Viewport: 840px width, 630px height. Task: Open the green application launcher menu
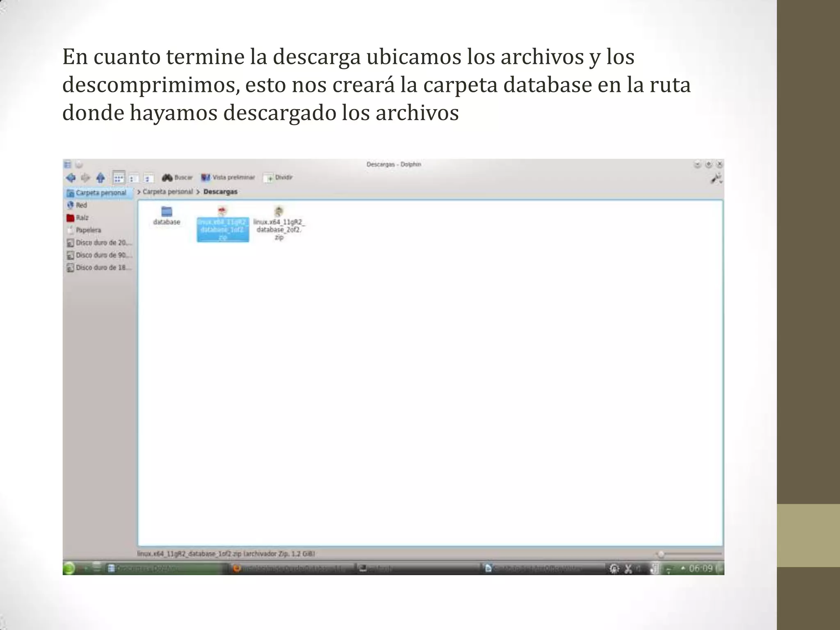[69, 568]
